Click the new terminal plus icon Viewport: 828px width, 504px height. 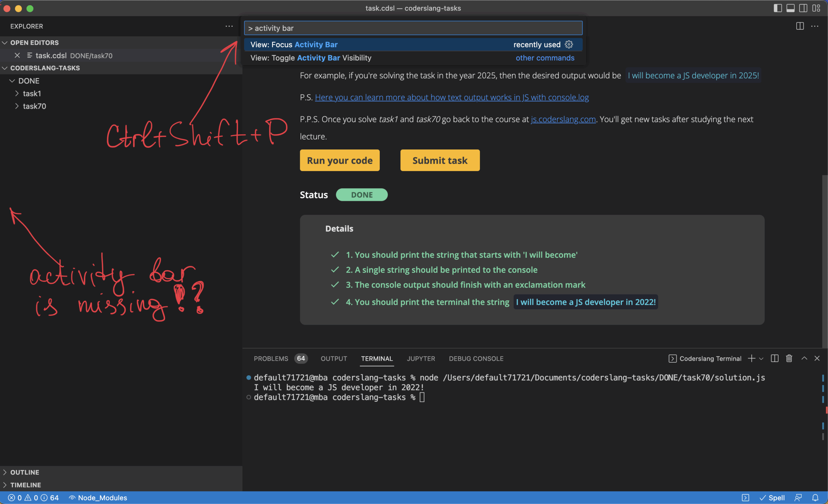coord(751,358)
